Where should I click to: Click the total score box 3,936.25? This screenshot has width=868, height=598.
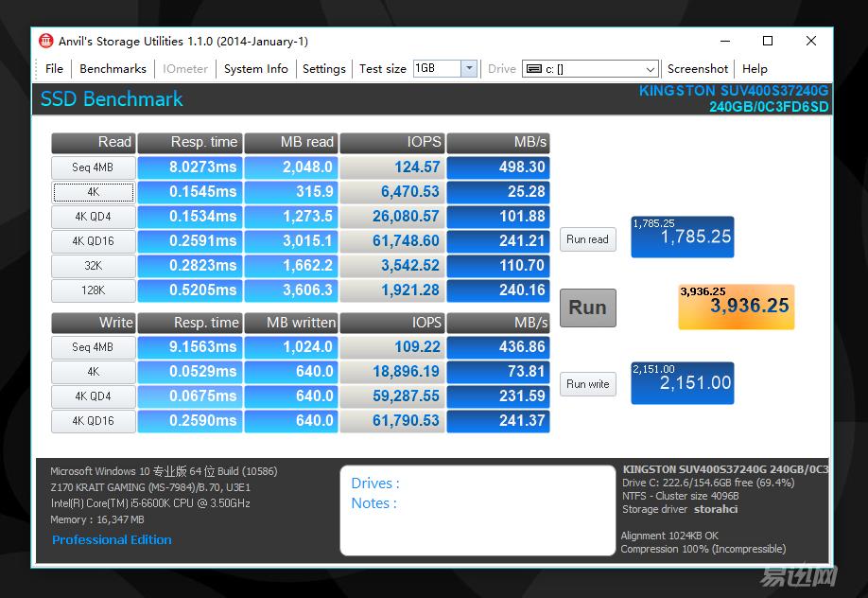pyautogui.click(x=737, y=307)
